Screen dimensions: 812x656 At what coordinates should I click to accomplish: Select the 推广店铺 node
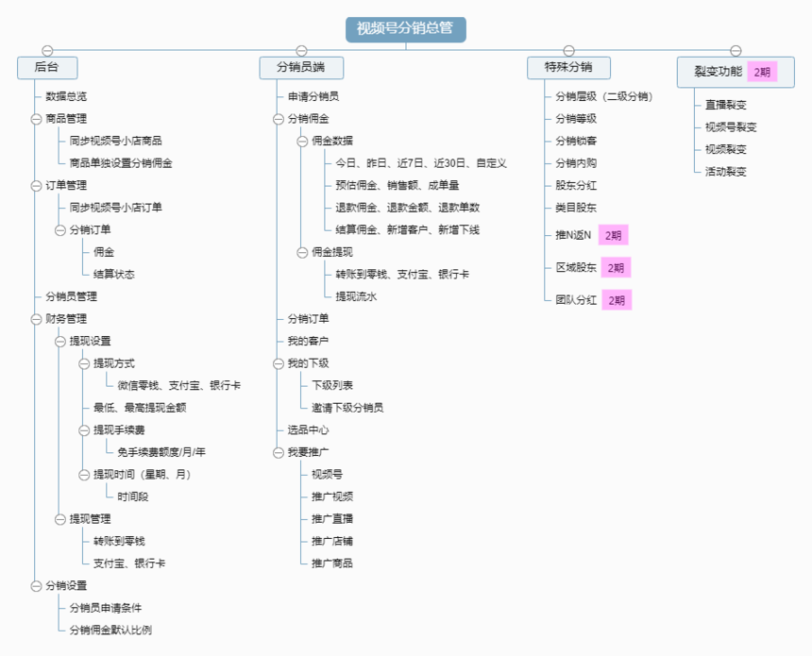[x=332, y=542]
